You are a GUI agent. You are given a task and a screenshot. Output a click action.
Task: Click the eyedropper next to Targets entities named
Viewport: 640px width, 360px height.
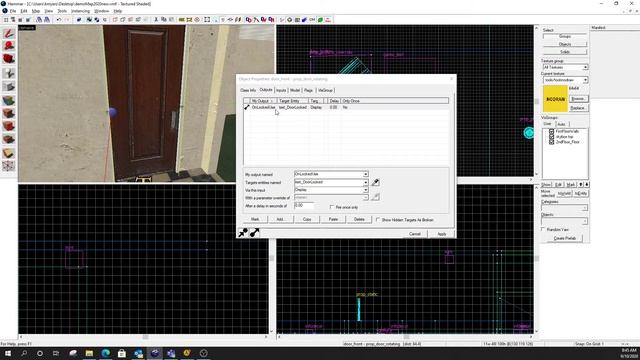pos(376,182)
